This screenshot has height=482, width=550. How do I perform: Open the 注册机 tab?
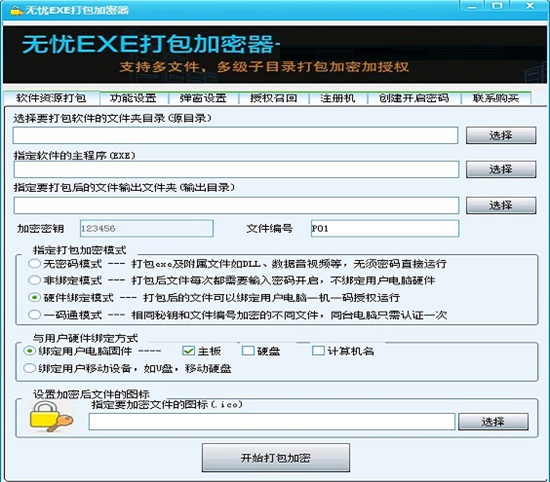pyautogui.click(x=338, y=98)
